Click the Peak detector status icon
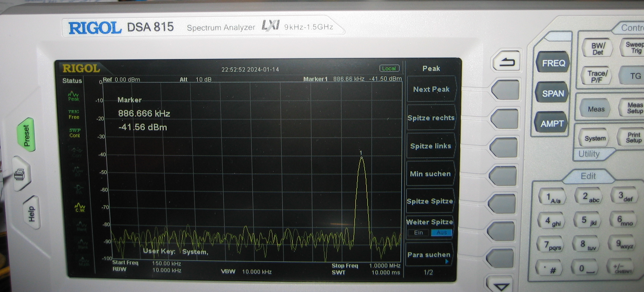Viewport: 644px width, 292px height. (x=73, y=96)
